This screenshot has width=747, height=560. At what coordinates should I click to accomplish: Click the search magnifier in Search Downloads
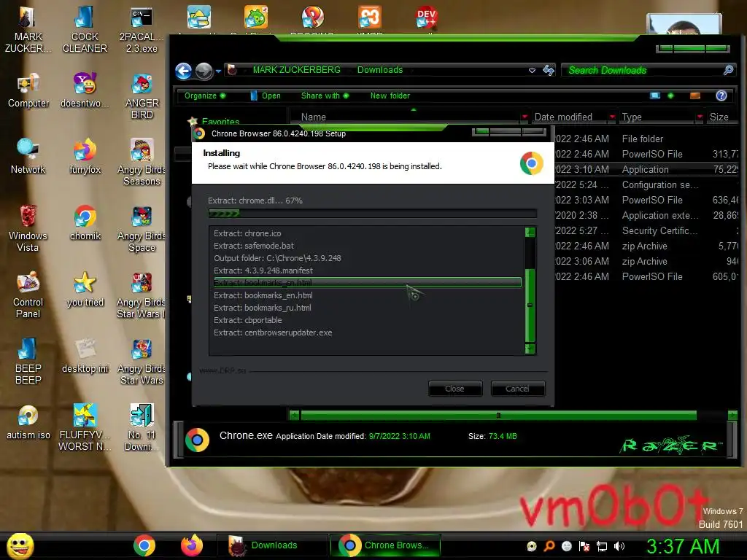pyautogui.click(x=728, y=70)
